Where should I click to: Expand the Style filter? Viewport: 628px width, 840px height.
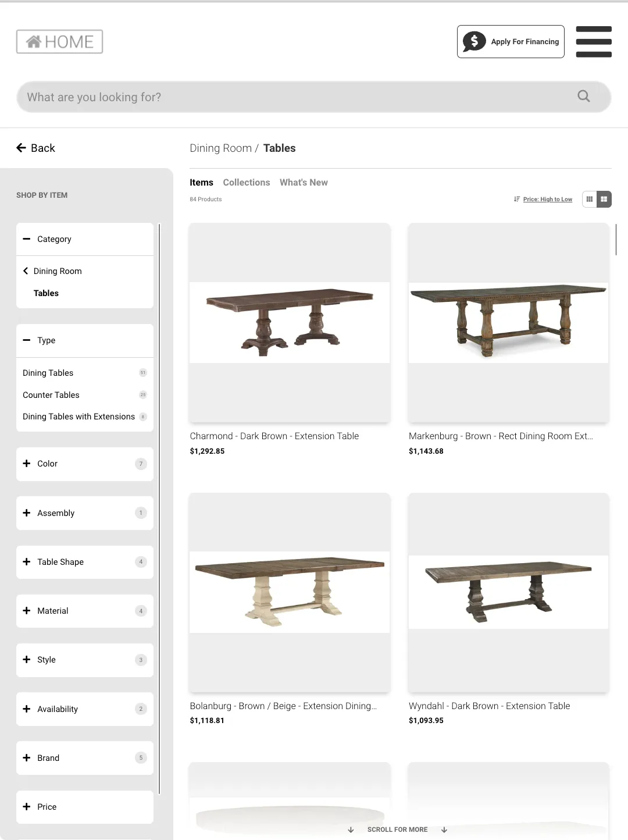[85, 660]
